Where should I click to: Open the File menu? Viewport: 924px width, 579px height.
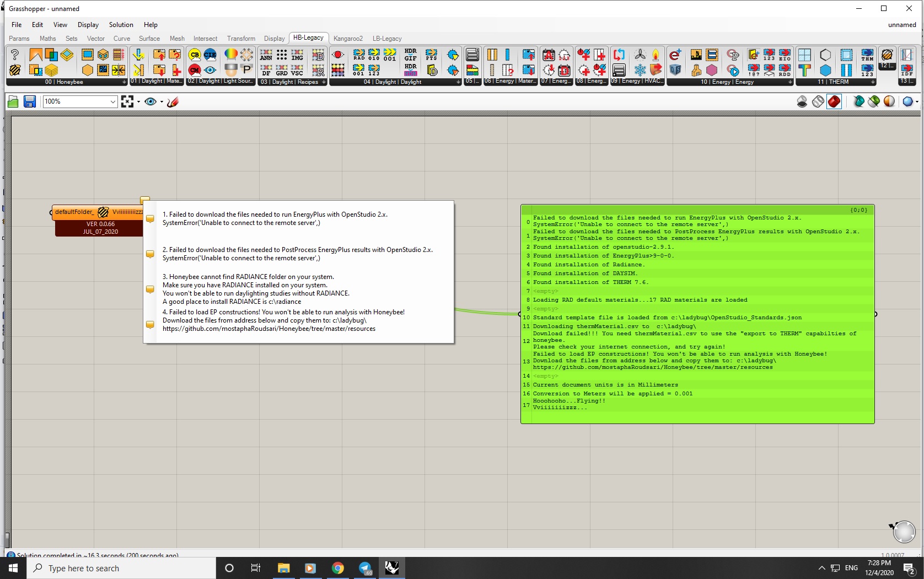tap(17, 25)
